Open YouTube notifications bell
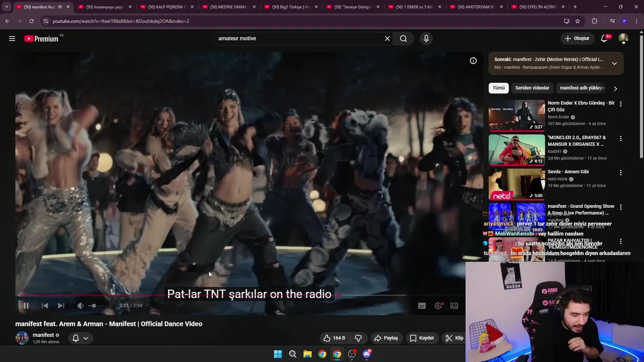Viewport: 644px width, 362px height. [x=604, y=39]
